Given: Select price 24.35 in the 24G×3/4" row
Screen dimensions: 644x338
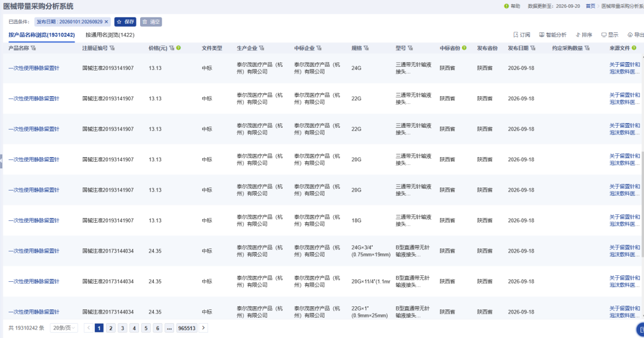Looking at the screenshot, I should 155,251.
